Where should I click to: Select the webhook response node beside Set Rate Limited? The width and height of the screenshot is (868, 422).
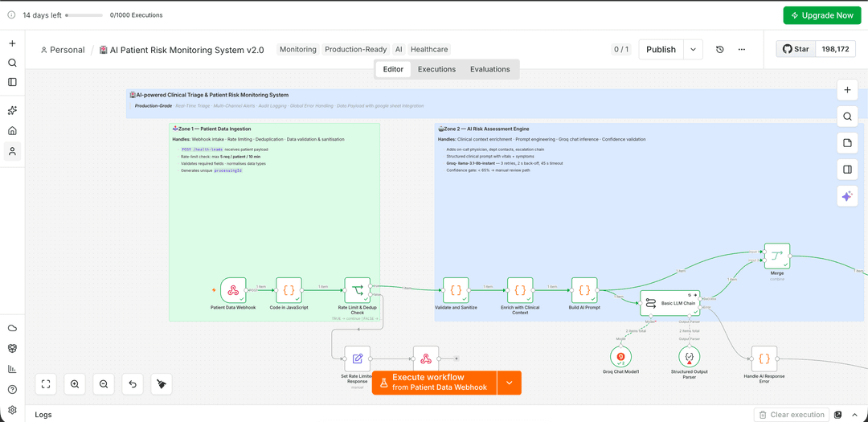[426, 358]
